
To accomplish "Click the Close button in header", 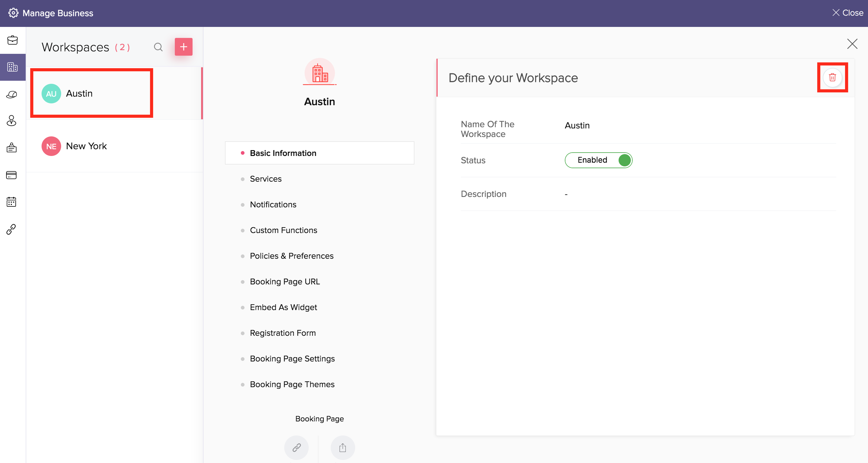I will (x=848, y=13).
